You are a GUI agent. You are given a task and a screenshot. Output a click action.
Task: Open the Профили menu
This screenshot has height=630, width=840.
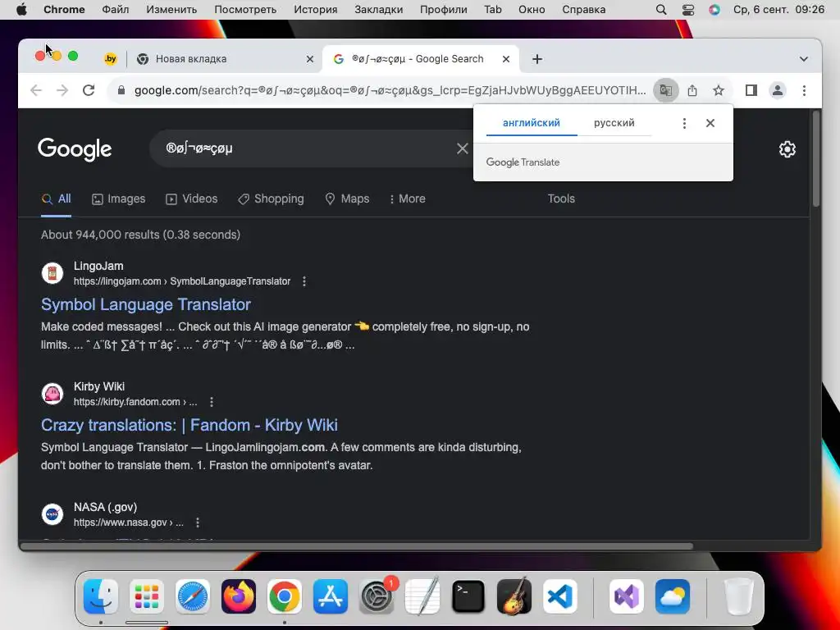tap(443, 10)
